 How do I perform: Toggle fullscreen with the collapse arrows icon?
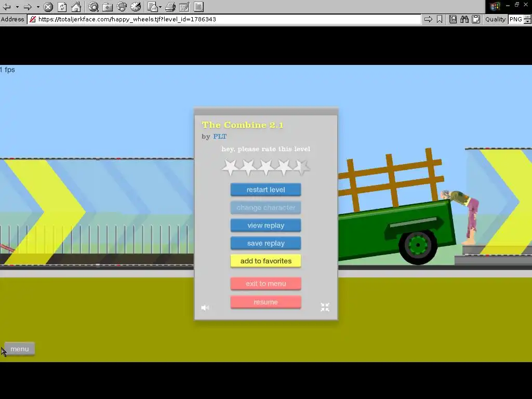(325, 307)
